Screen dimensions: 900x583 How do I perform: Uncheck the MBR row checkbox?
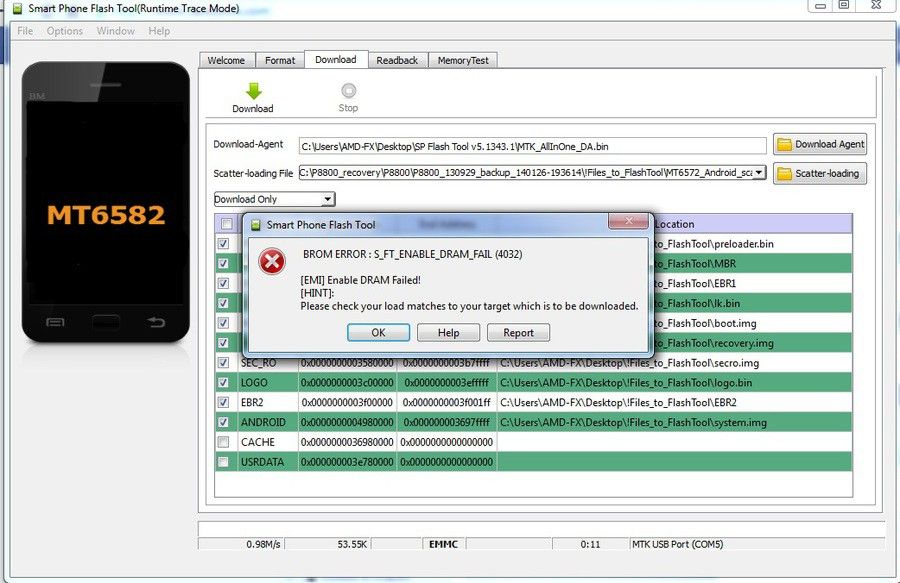pyautogui.click(x=223, y=263)
